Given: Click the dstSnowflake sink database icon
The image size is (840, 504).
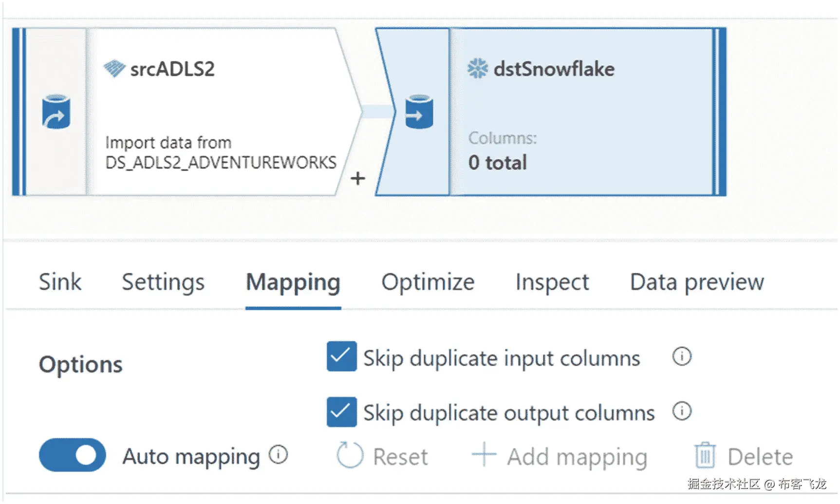Looking at the screenshot, I should 419,112.
